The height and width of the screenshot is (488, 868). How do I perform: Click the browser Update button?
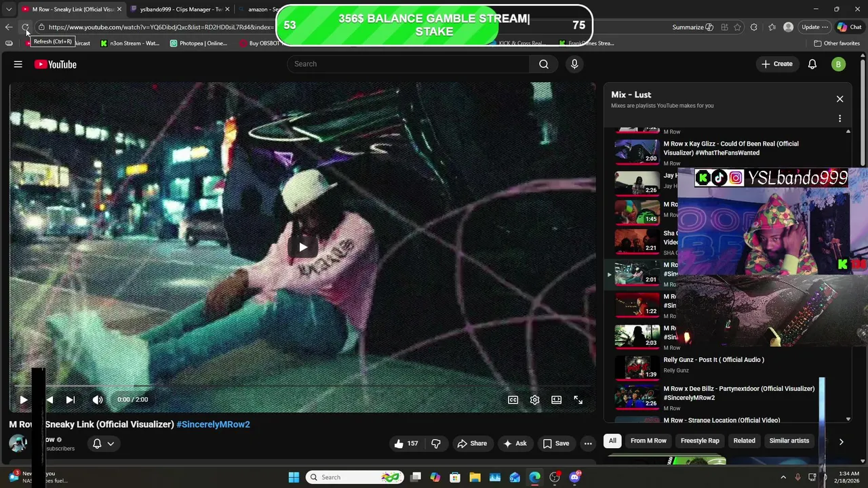814,27
